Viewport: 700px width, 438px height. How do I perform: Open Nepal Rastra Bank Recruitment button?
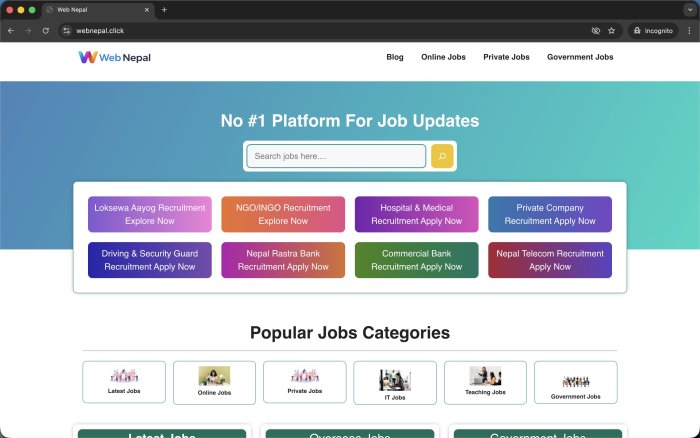click(283, 260)
